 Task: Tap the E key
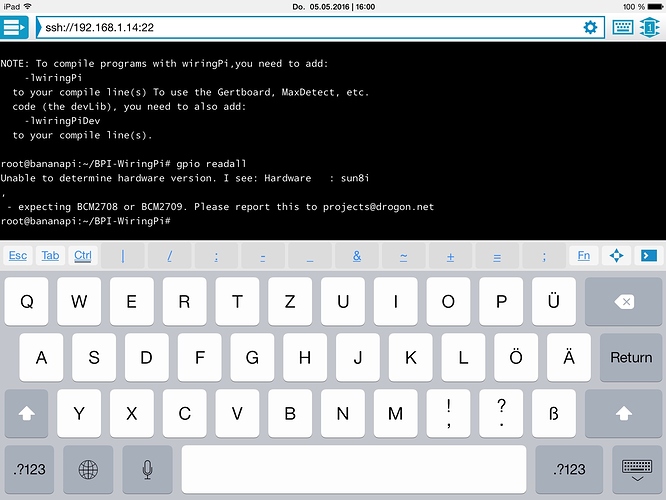click(132, 302)
